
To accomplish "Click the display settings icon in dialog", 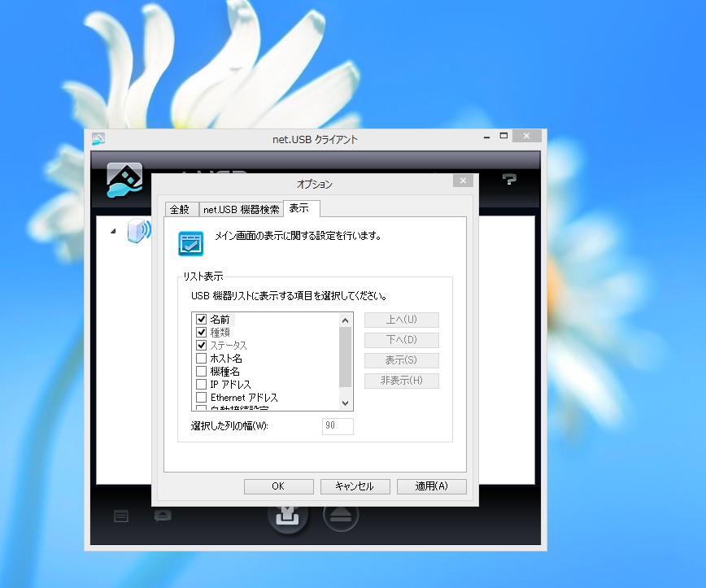I will (x=191, y=243).
